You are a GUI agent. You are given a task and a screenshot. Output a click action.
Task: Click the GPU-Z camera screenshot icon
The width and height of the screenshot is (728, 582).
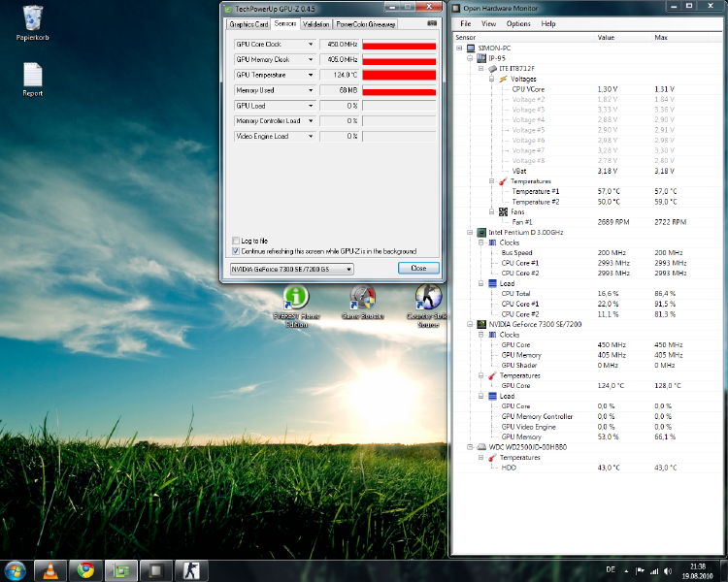432,23
